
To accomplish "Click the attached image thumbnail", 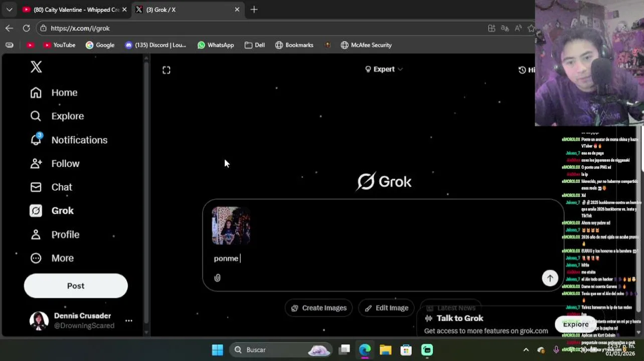I will click(x=231, y=226).
